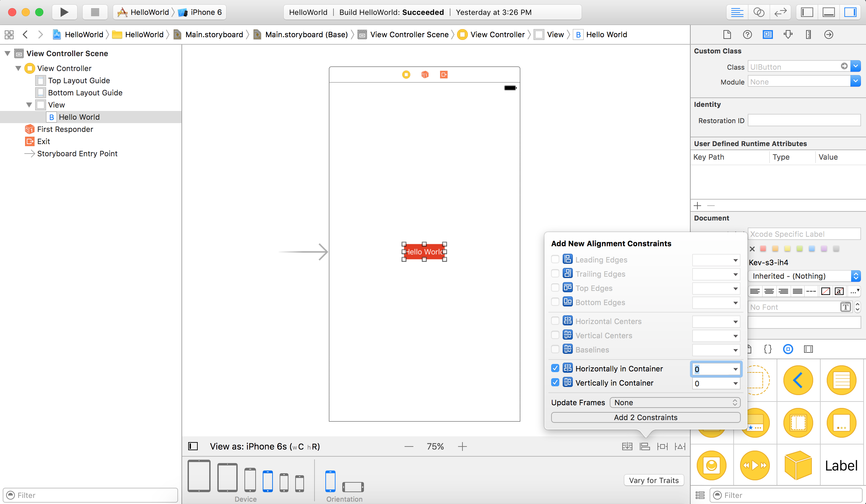Select View in the breadcrumb bar
Viewport: 866px width, 504px height.
click(555, 35)
